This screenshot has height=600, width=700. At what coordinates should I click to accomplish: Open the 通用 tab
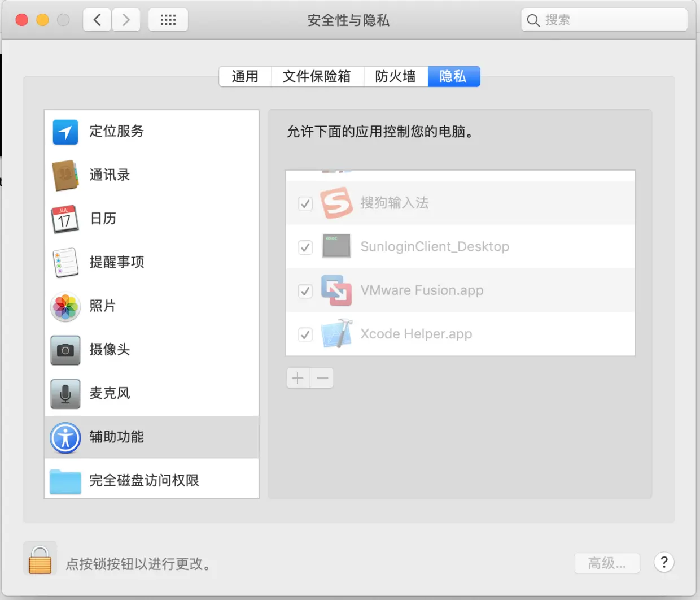click(x=245, y=76)
